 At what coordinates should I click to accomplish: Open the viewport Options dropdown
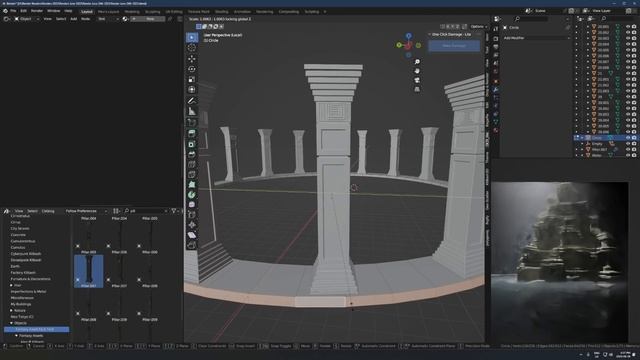[479, 27]
